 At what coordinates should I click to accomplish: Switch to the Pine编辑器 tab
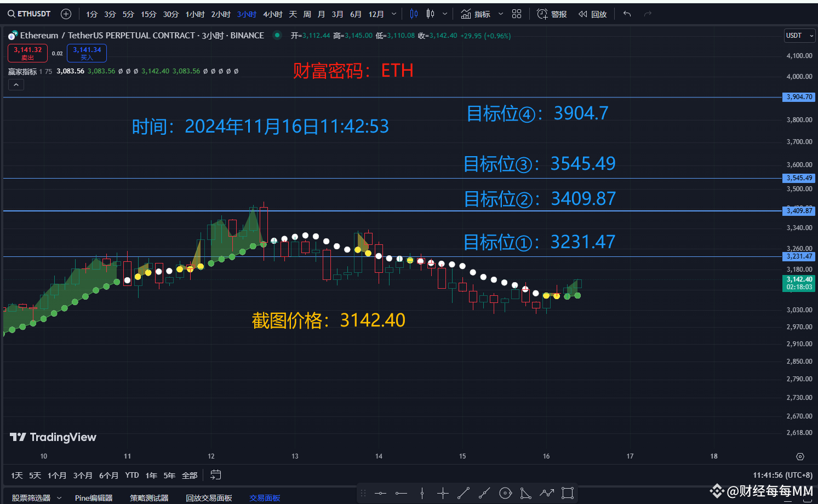(x=93, y=497)
